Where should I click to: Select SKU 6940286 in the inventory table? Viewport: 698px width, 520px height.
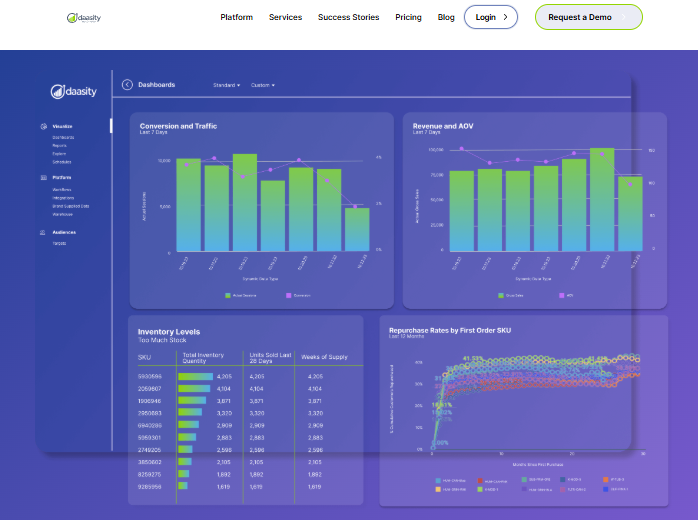click(150, 426)
